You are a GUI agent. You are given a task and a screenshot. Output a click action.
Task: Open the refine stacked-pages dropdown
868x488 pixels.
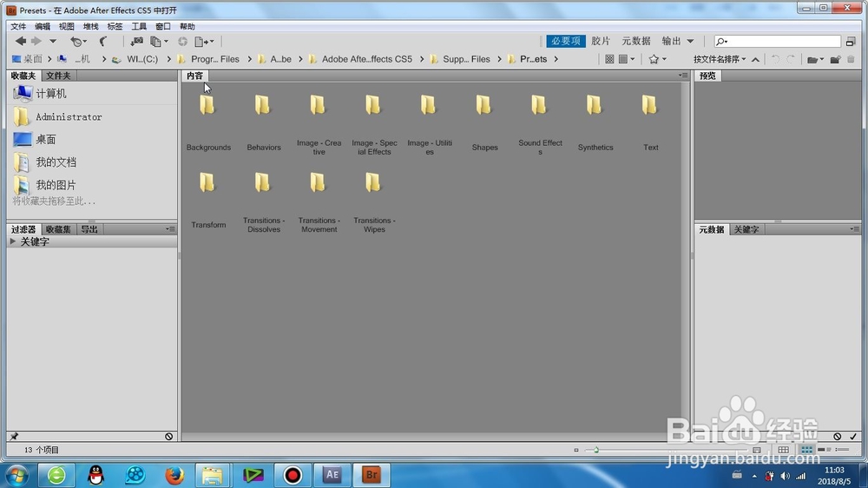coord(159,41)
